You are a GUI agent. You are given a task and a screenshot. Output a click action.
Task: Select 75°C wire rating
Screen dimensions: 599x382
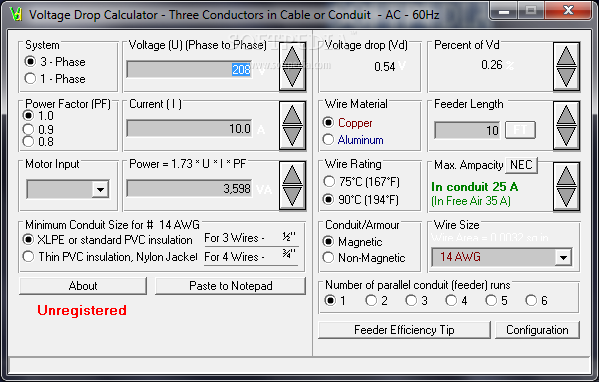(x=361, y=181)
